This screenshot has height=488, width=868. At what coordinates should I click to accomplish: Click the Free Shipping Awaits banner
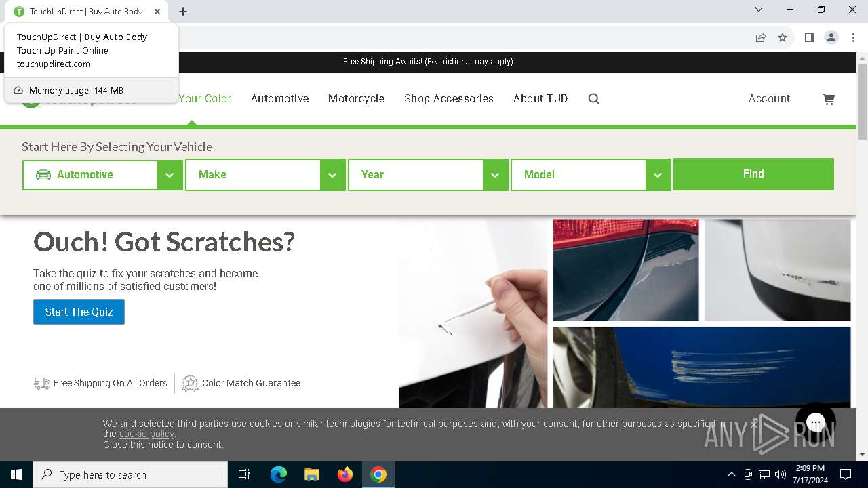click(428, 62)
